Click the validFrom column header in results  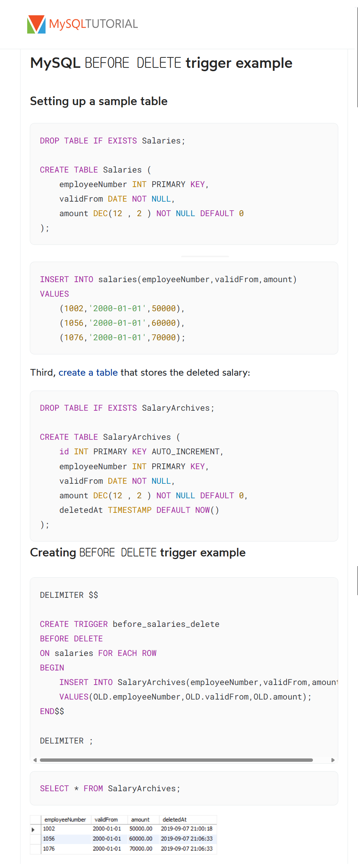[106, 820]
